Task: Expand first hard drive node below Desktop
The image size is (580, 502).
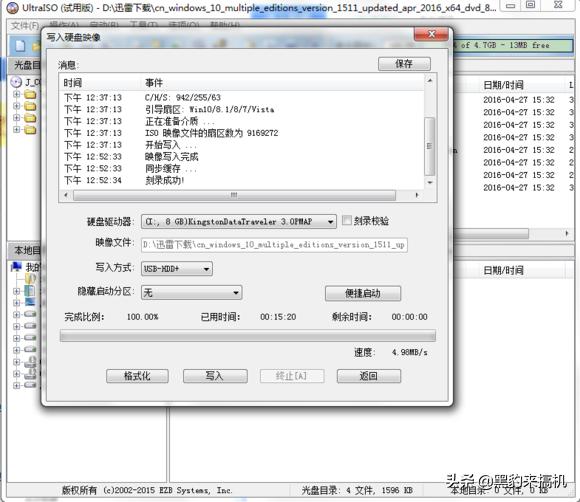Action: pyautogui.click(x=16, y=315)
